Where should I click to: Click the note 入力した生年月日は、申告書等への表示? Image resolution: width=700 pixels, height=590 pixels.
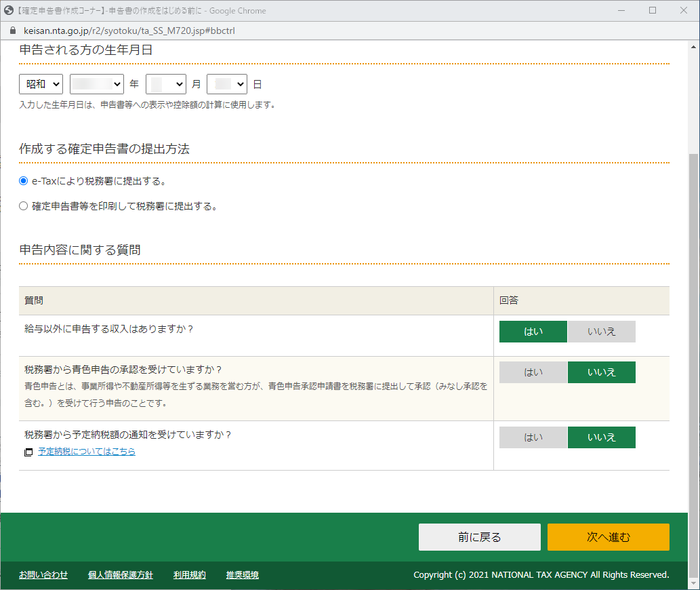(148, 105)
